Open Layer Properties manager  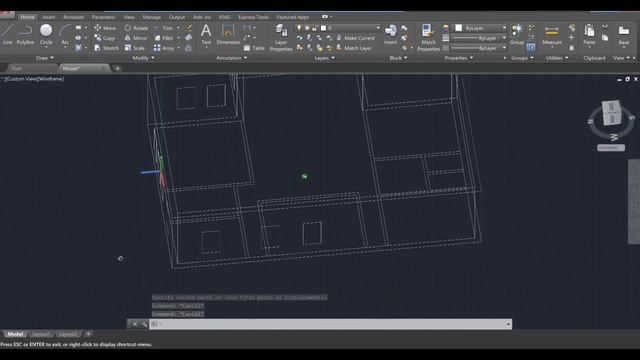coord(281,38)
